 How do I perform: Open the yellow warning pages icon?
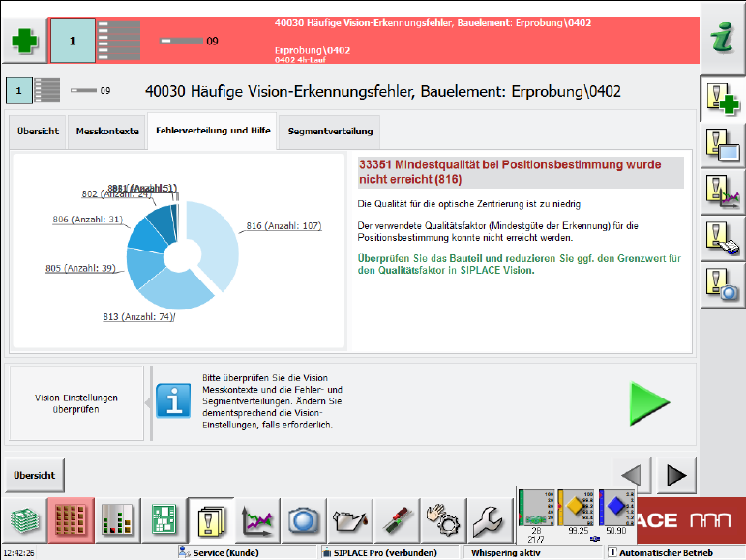(x=211, y=520)
